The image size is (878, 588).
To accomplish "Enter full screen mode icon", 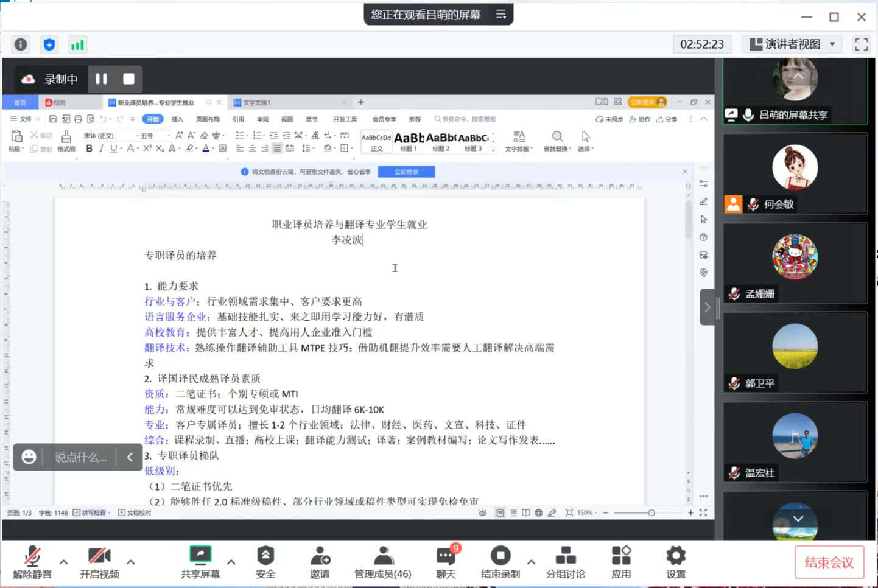I will point(861,44).
